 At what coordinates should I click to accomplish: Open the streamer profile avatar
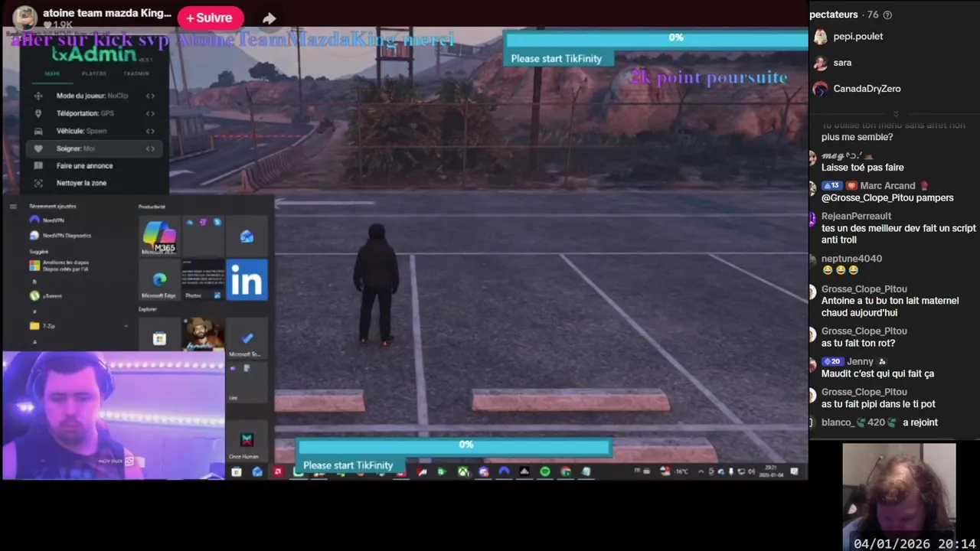coord(25,18)
